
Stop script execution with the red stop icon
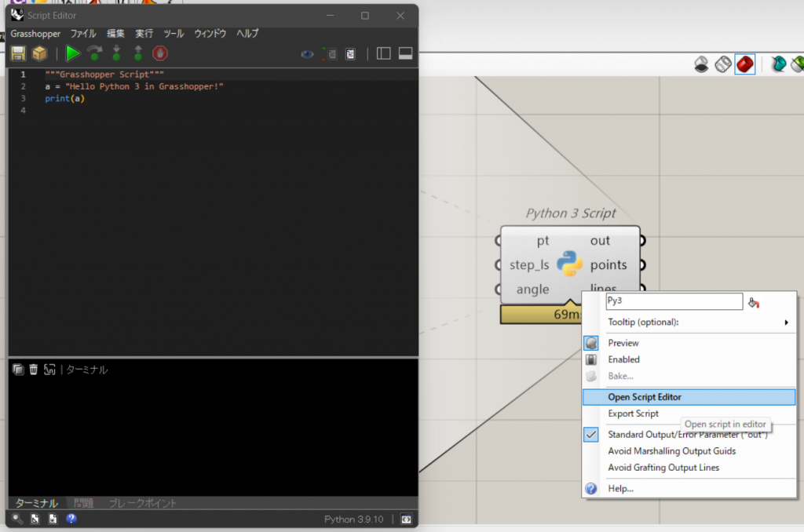point(162,53)
